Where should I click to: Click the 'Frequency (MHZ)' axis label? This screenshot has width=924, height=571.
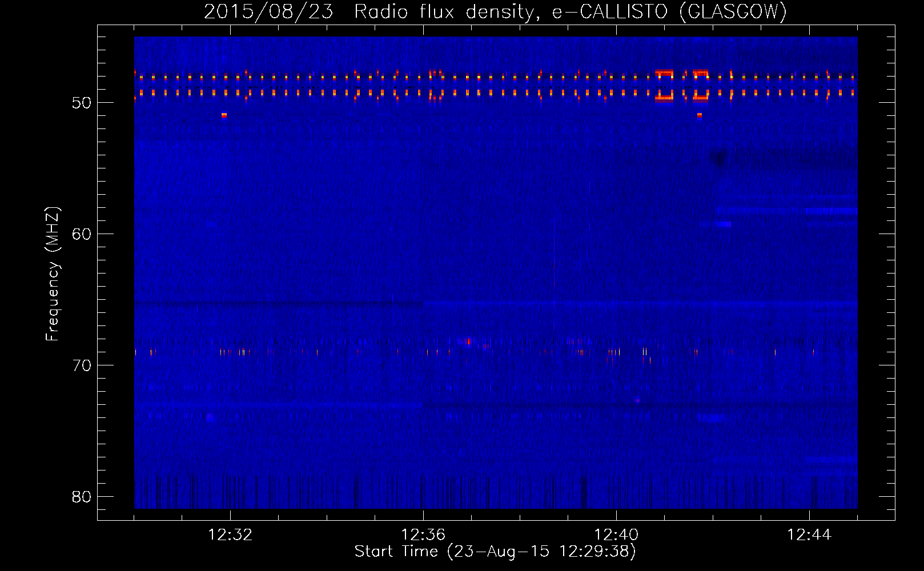(52, 274)
